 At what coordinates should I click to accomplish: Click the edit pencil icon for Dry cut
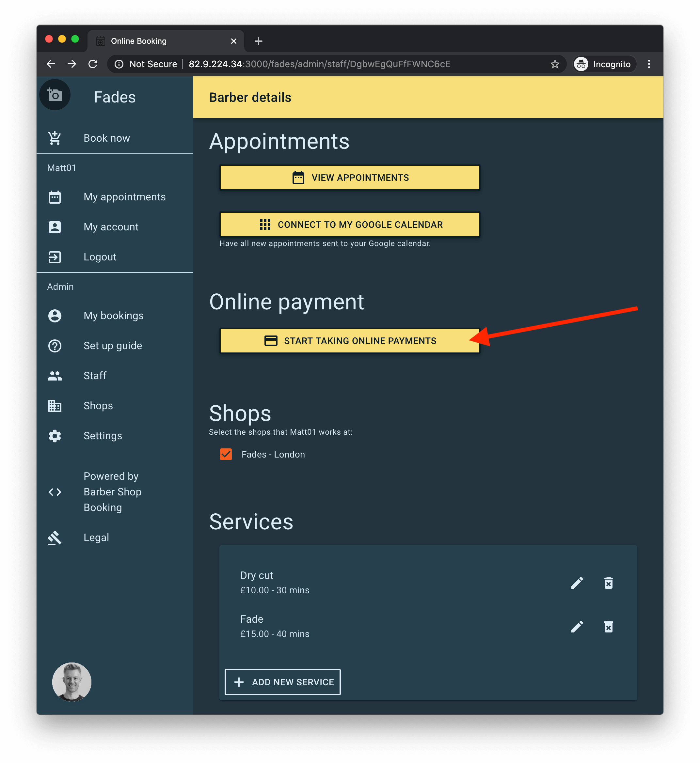576,583
